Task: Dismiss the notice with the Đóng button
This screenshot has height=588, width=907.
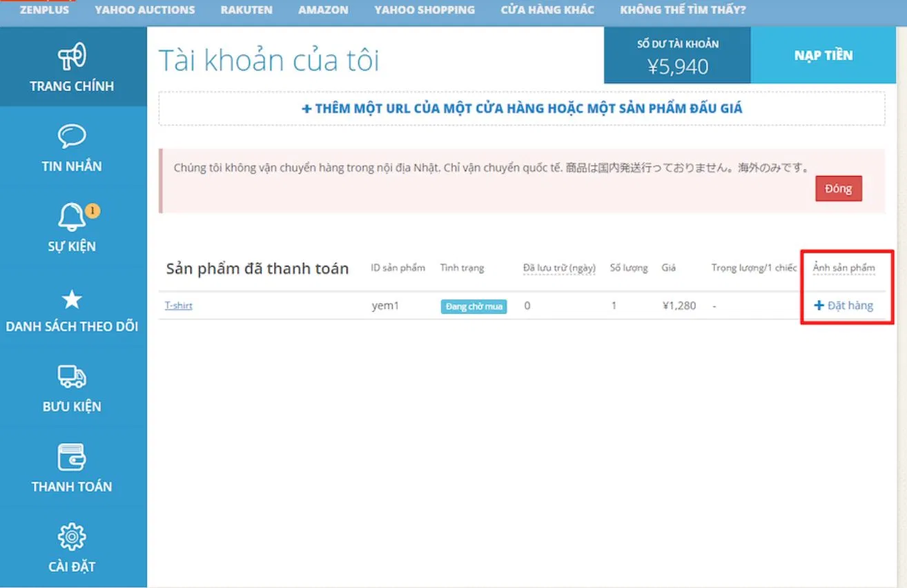Action: [x=839, y=189]
